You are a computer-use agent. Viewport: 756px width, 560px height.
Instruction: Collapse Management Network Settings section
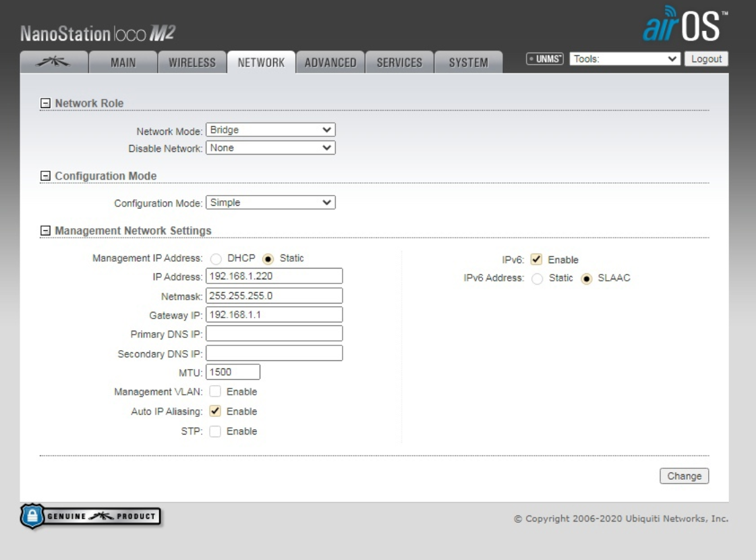pyautogui.click(x=45, y=231)
